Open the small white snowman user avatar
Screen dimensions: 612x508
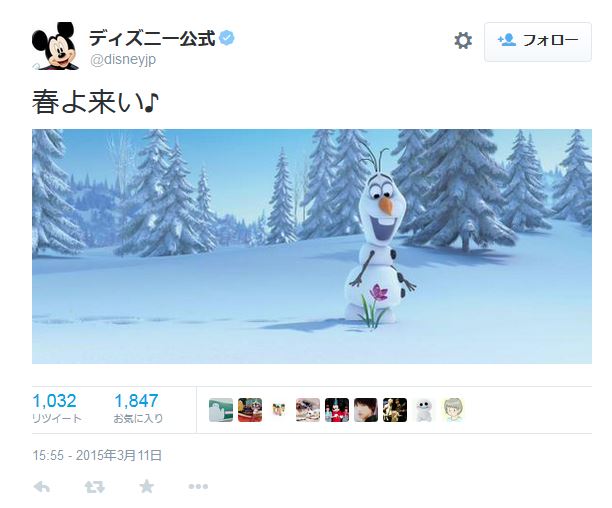424,410
